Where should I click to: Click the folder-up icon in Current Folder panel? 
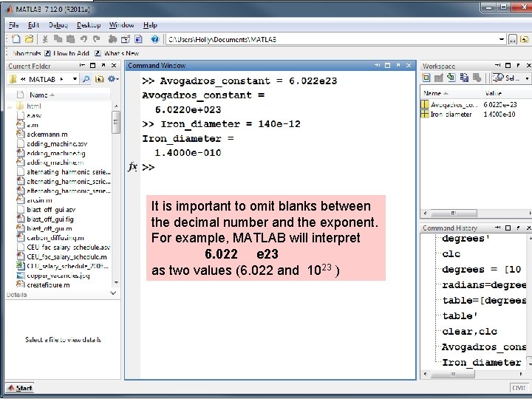pyautogui.click(x=100, y=79)
